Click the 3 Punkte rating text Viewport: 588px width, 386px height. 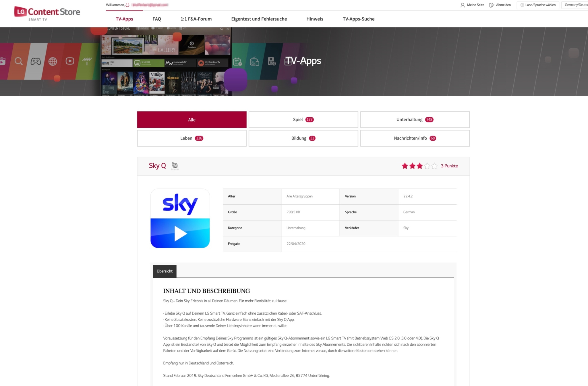tap(449, 166)
